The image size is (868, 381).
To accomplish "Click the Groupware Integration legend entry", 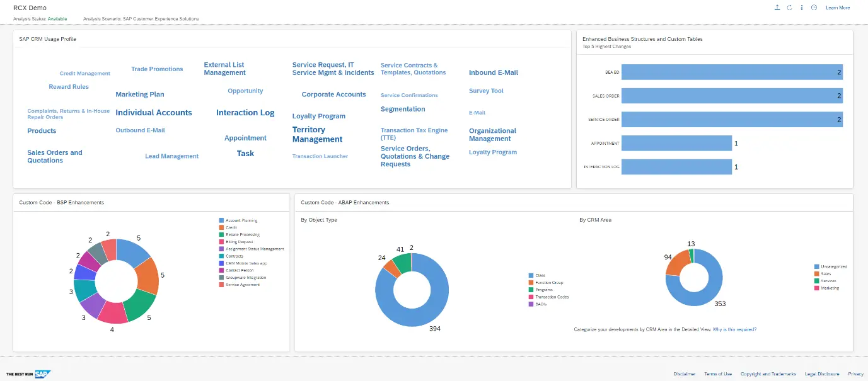I will coord(242,278).
